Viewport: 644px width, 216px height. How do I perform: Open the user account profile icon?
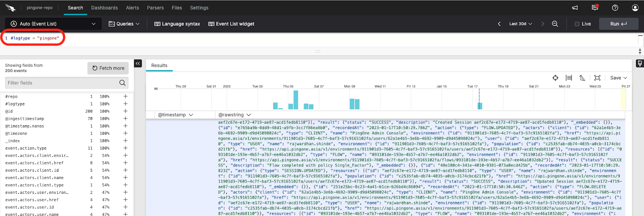click(635, 8)
